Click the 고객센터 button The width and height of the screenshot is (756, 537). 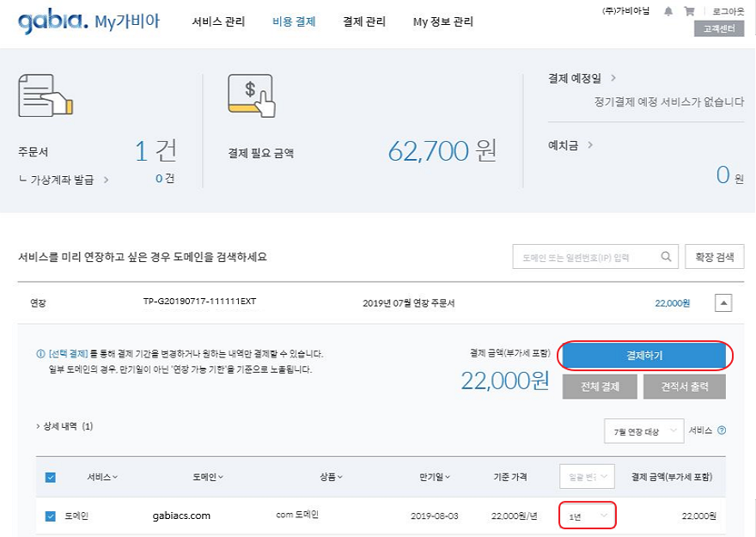click(719, 29)
